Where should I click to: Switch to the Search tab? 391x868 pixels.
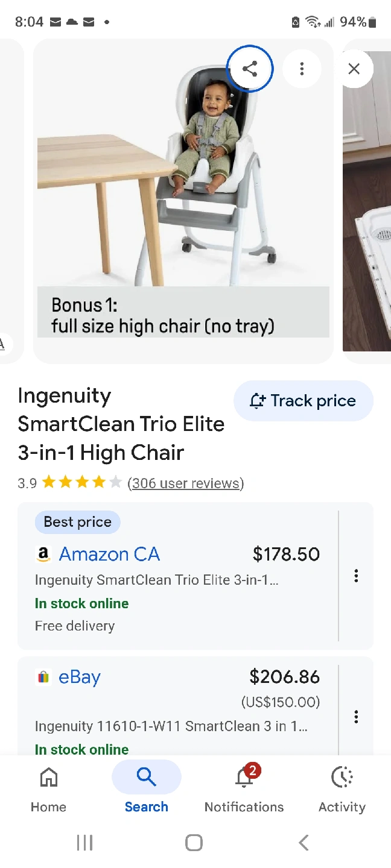[146, 787]
